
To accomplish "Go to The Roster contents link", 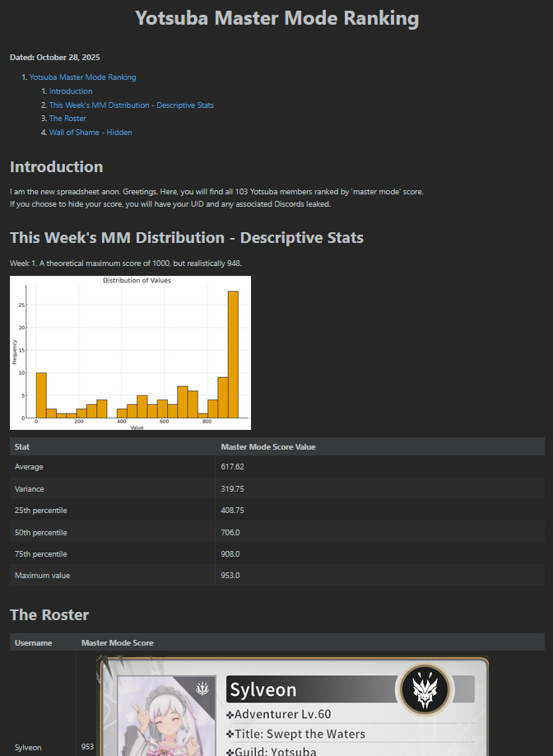I will coord(68,118).
